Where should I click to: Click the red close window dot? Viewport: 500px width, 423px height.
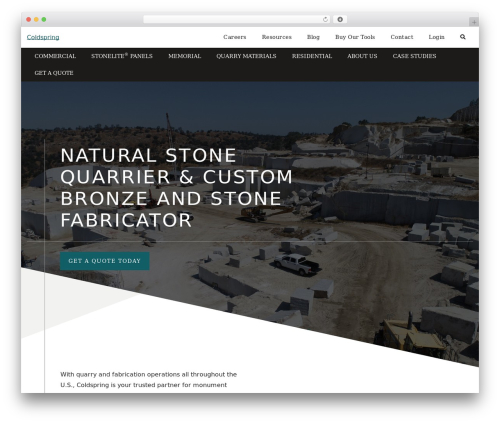pyautogui.click(x=29, y=20)
